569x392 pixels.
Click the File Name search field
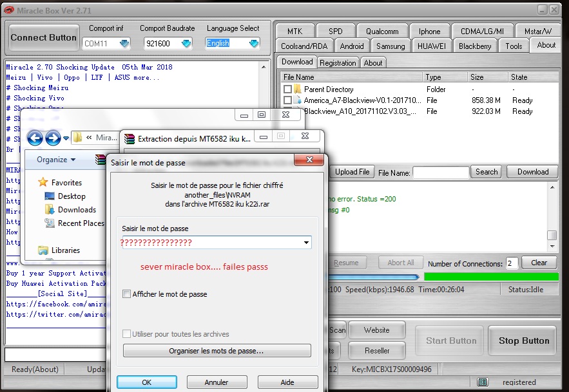click(x=441, y=173)
